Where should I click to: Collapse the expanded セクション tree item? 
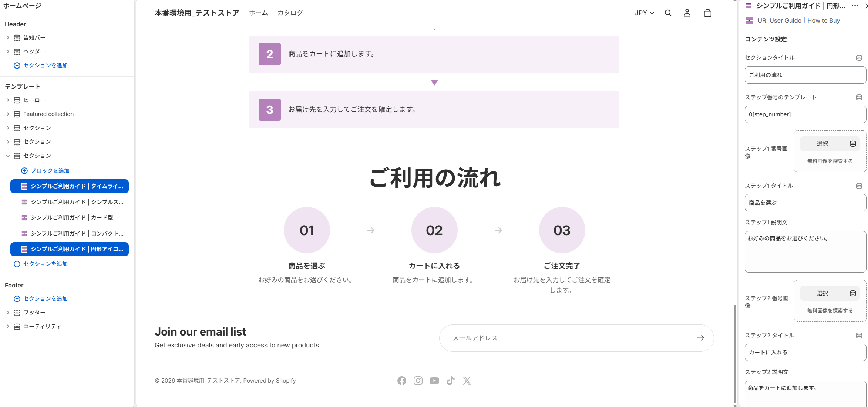[8, 156]
